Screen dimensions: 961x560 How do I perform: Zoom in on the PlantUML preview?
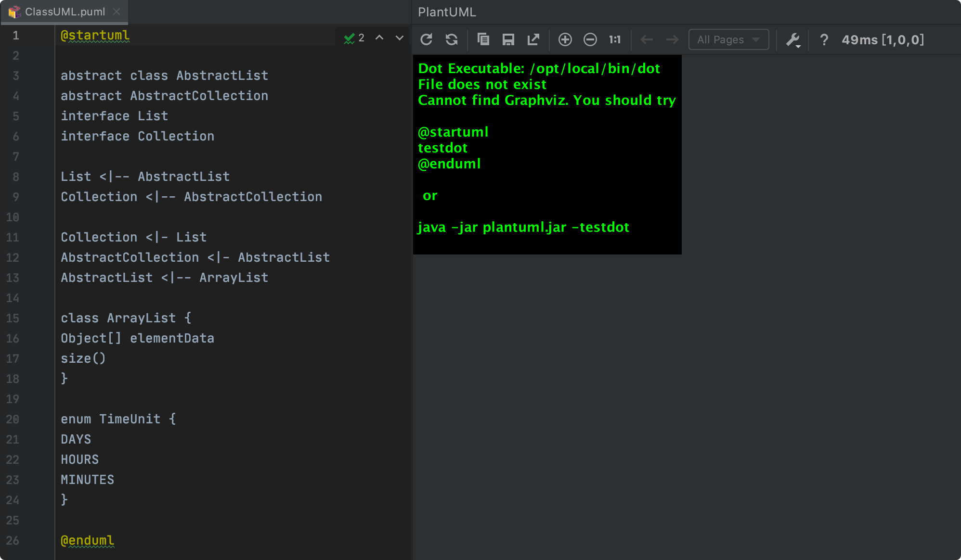565,39
